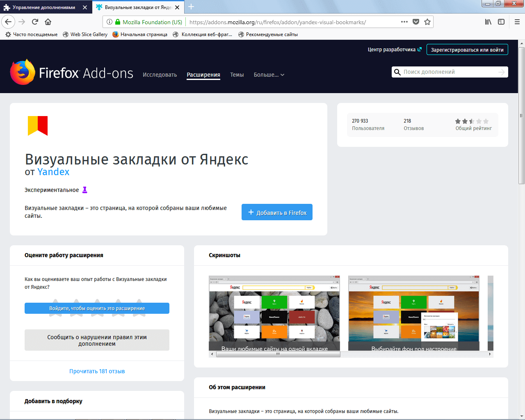Expand the Больше... dropdown menu
525x420 pixels.
coord(269,75)
